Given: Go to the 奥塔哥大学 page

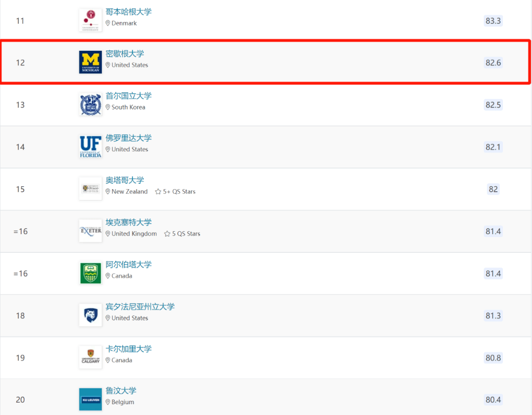Looking at the screenshot, I should [125, 180].
